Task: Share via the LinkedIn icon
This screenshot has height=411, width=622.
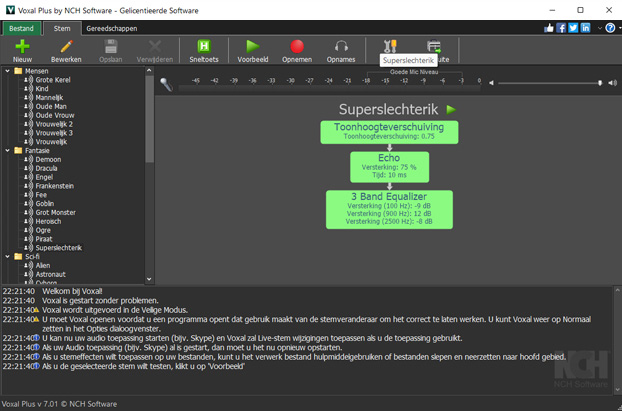Action: [x=586, y=28]
